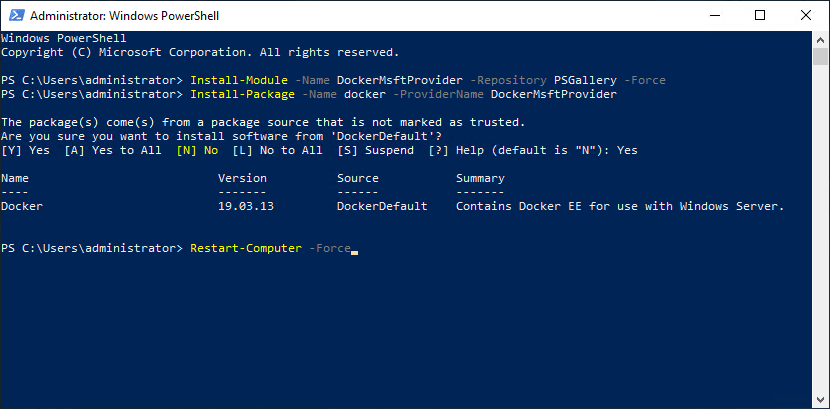Viewport: 830px width, 409px height.
Task: Open the PowerShell icon system menu
Action: click(15, 16)
